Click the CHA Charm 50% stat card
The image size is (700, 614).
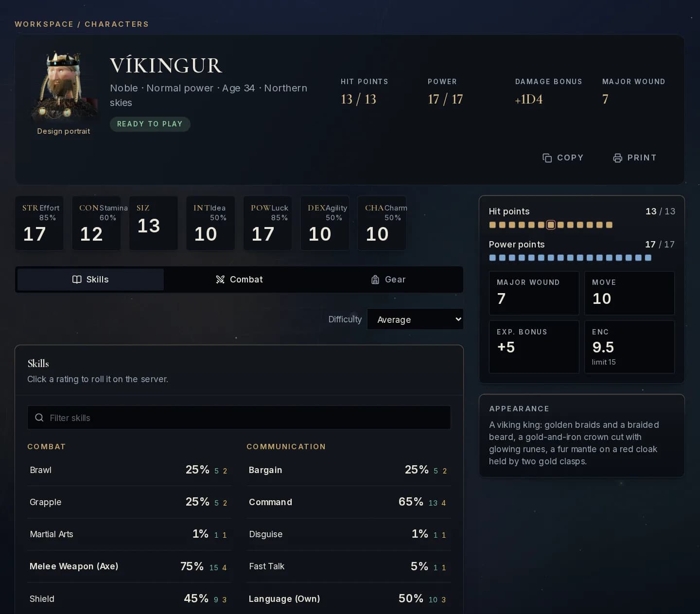point(382,223)
